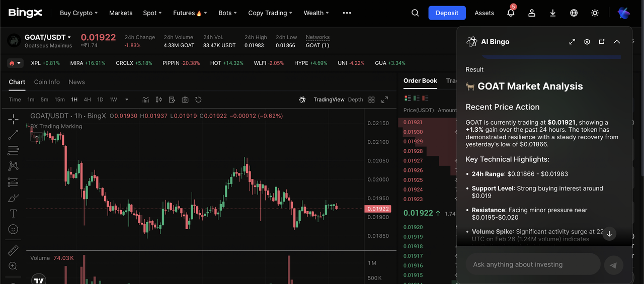
Task: Open the News tab
Action: coord(76,82)
